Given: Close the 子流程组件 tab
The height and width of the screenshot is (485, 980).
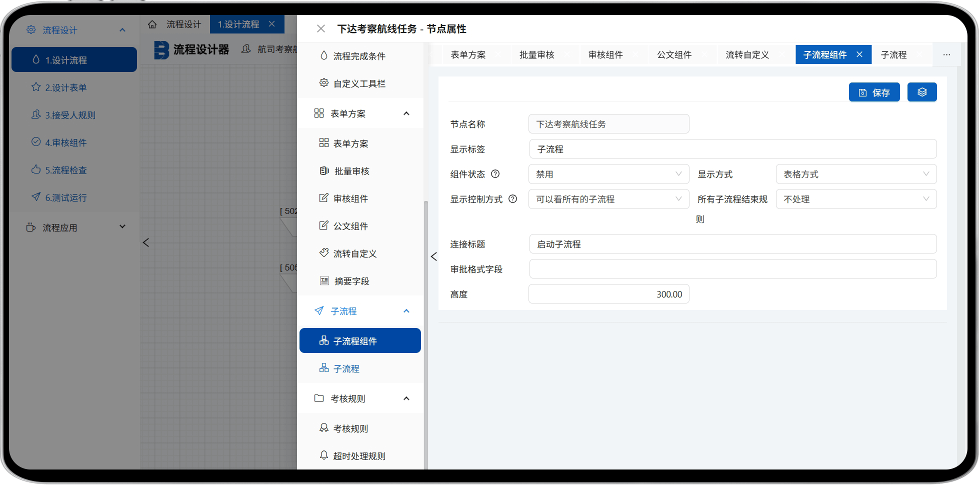Looking at the screenshot, I should click(859, 54).
